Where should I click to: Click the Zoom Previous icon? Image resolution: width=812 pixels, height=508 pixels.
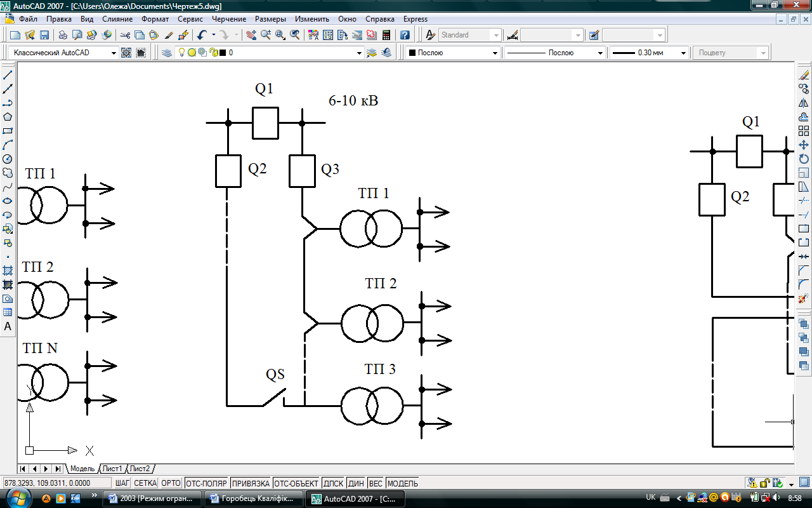(295, 35)
